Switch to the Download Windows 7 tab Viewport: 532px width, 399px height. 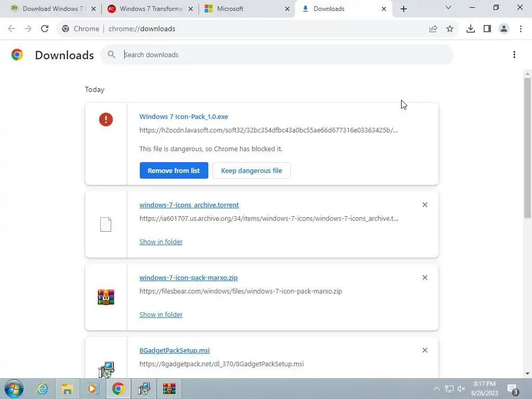[52, 9]
